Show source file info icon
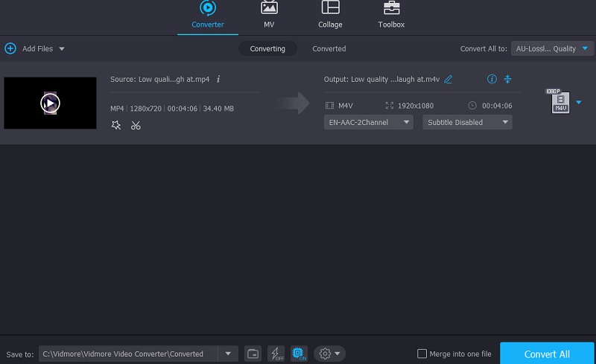Screen dimensions: 596x364 [x=218, y=79]
